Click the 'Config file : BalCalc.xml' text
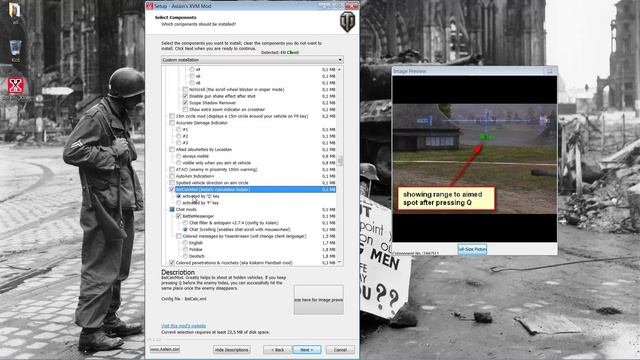 click(x=184, y=299)
